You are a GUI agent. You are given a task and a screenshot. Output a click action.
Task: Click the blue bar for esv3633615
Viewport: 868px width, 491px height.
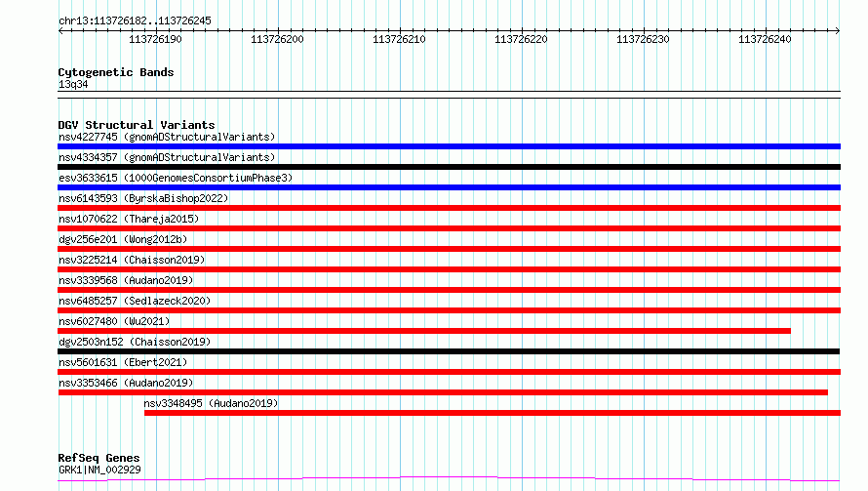tap(449, 187)
